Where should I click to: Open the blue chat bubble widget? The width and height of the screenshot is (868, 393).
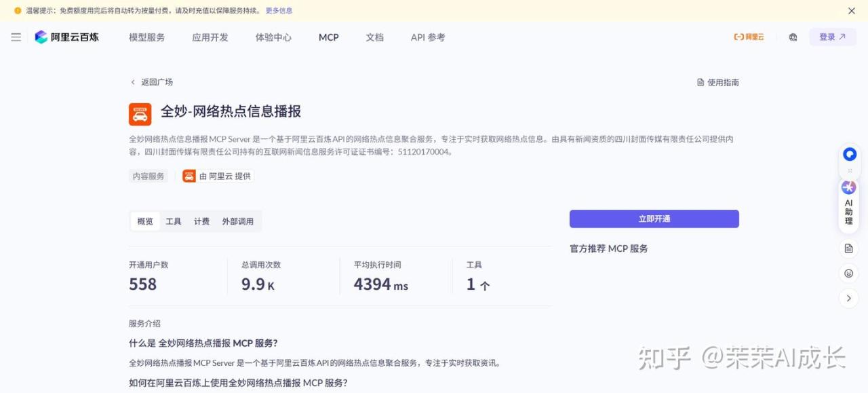click(x=849, y=155)
